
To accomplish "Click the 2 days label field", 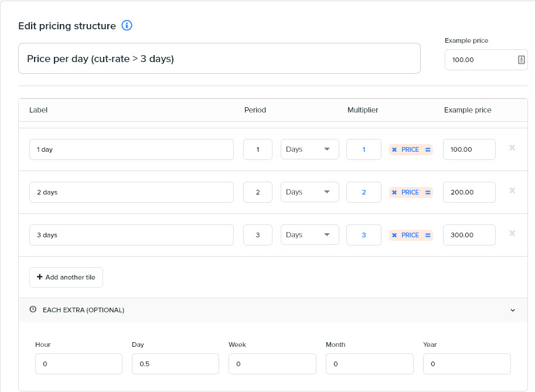I will click(131, 192).
